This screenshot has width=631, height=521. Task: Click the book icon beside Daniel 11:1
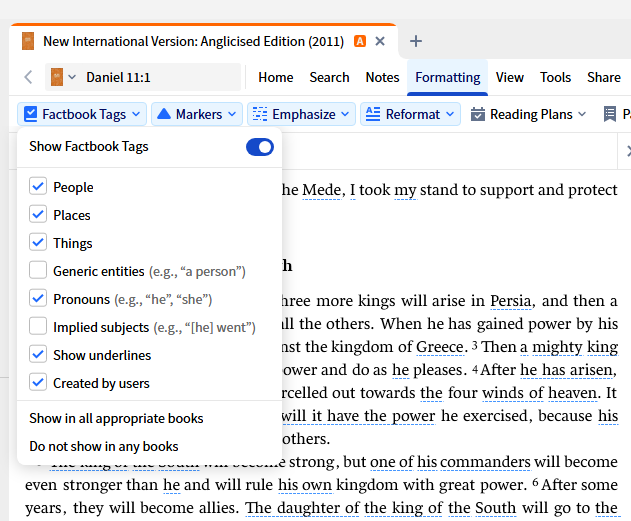[57, 77]
